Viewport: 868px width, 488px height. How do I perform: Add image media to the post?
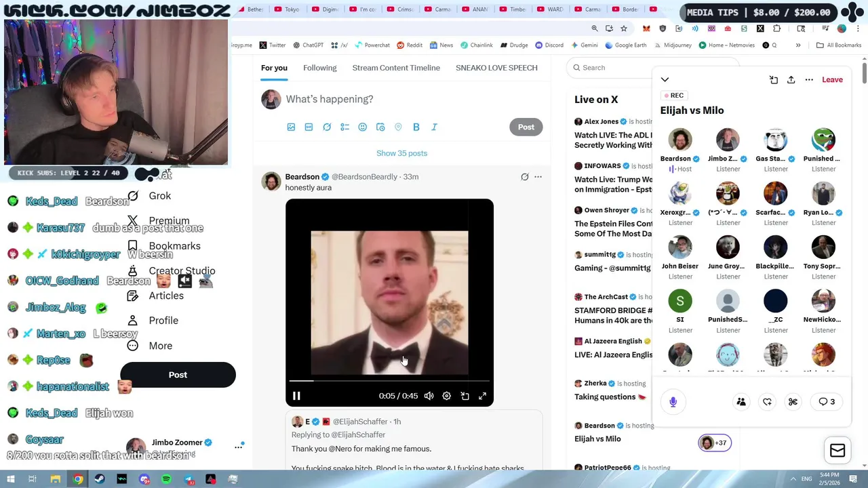(x=291, y=127)
